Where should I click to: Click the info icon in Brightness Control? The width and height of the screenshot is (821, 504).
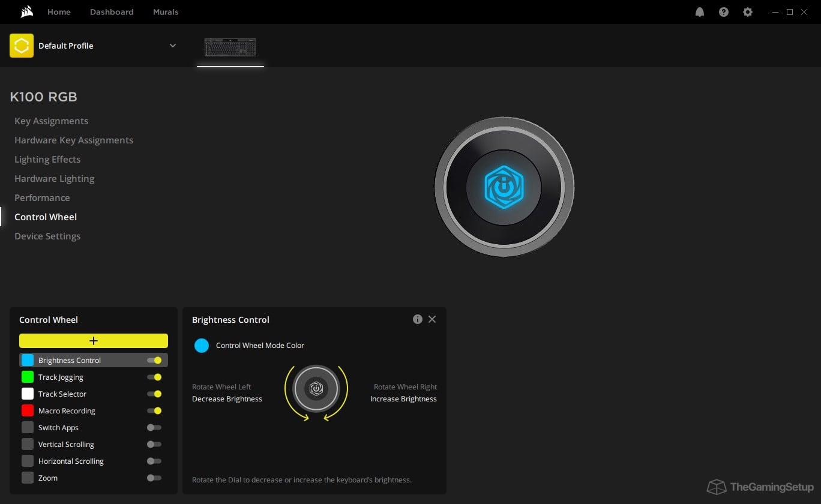pos(417,319)
